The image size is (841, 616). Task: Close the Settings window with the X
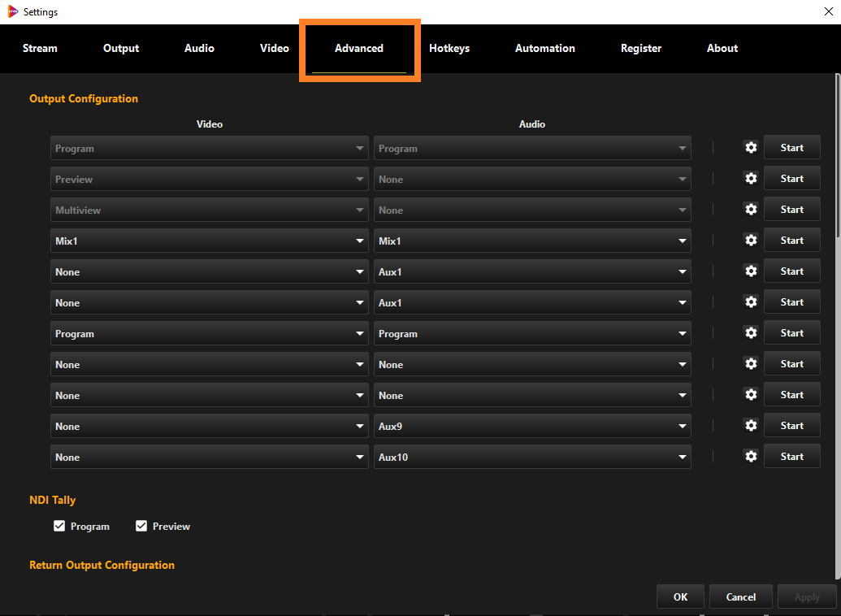pos(828,11)
